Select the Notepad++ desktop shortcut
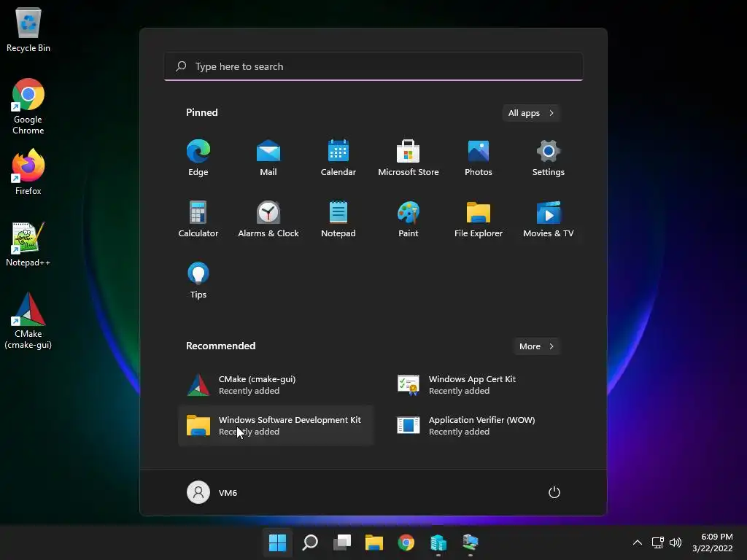The height and width of the screenshot is (560, 747). click(28, 244)
